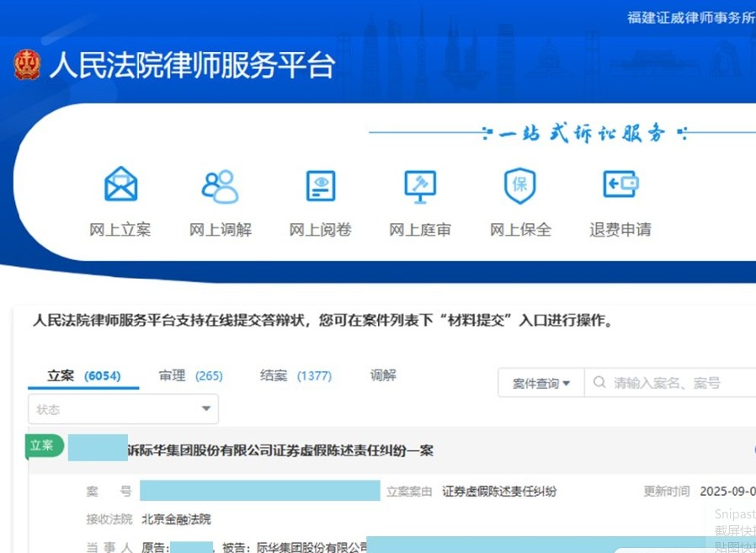The height and width of the screenshot is (553, 756).
Task: Switch to the 结案 (1377) tab
Action: point(295,375)
